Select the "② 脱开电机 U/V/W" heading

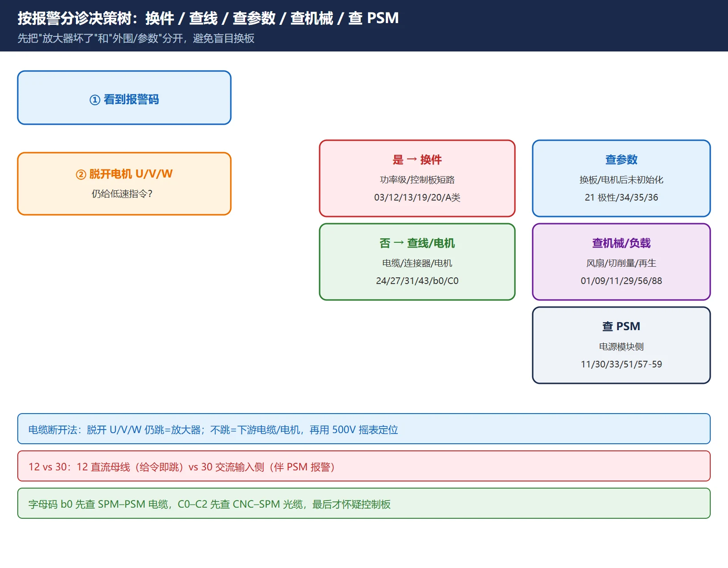pyautogui.click(x=124, y=174)
